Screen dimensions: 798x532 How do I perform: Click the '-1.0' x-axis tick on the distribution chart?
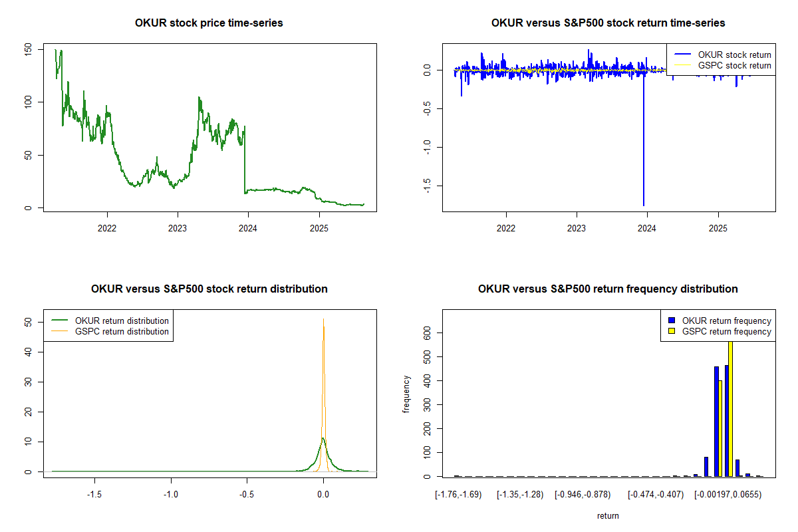pyautogui.click(x=171, y=495)
